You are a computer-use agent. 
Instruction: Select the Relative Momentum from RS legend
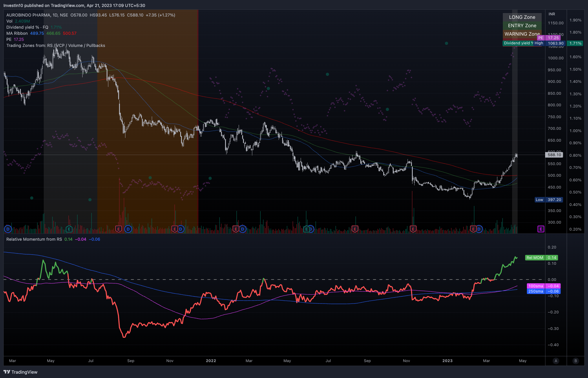[x=53, y=239]
